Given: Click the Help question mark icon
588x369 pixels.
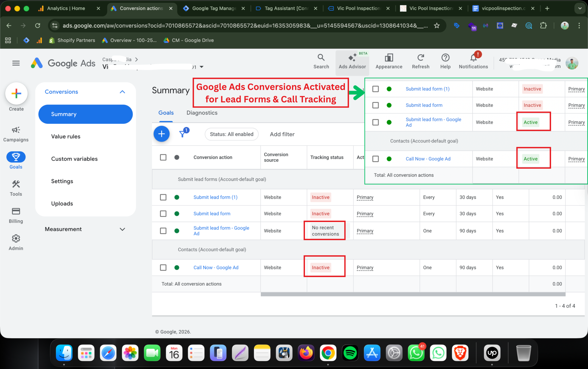Looking at the screenshot, I should (445, 58).
